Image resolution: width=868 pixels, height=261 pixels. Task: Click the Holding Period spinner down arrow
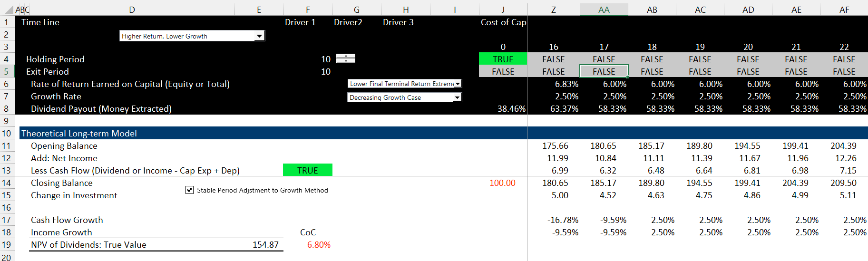click(346, 61)
